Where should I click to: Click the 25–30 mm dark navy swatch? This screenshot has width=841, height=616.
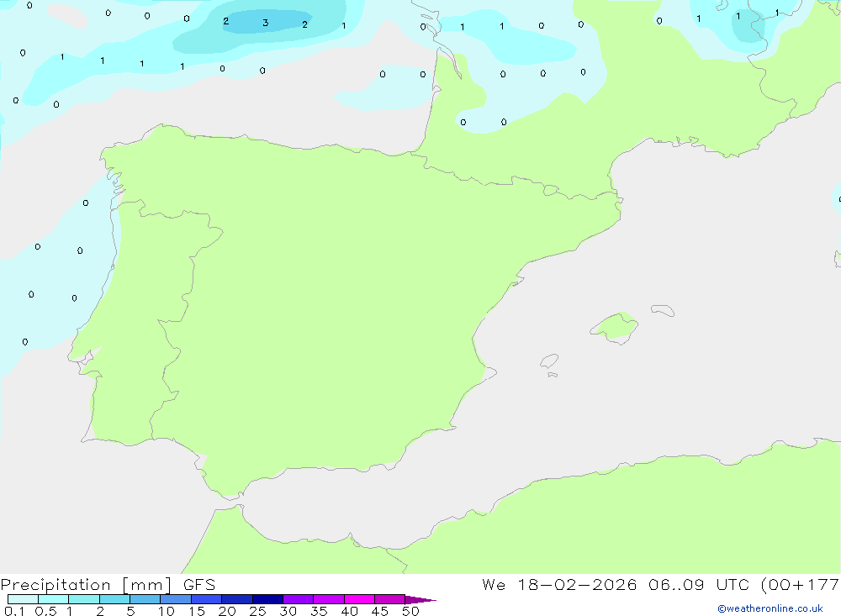(267, 599)
